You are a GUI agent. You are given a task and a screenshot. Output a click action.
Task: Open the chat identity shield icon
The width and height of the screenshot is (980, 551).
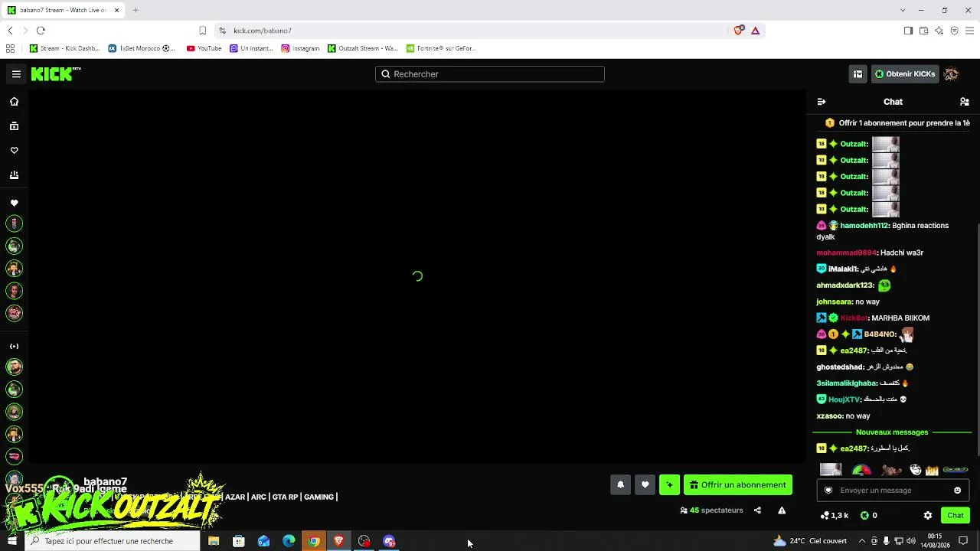828,491
